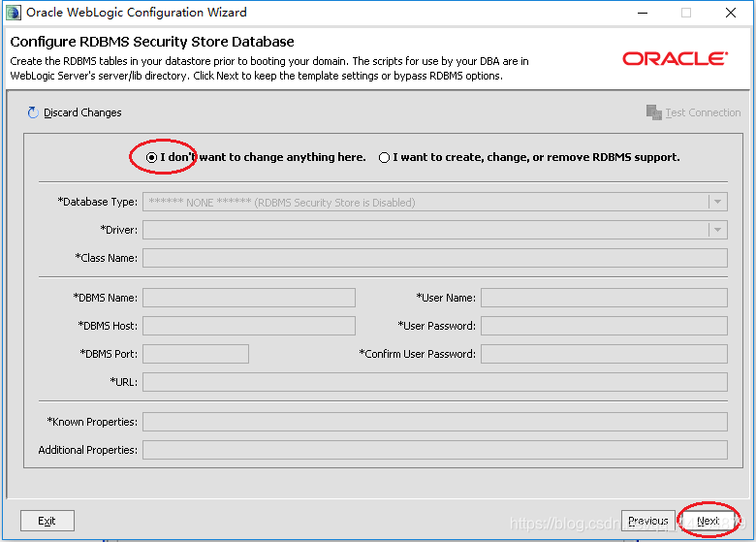
Task: Close the Configuration Wizard window
Action: (x=731, y=13)
